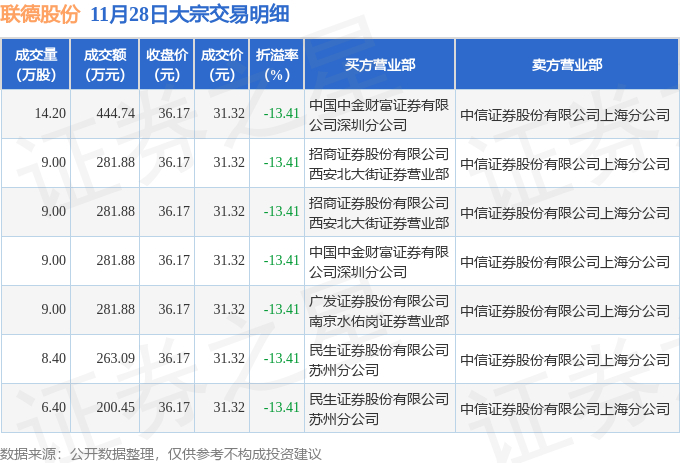
Task: Select the 买方营业部 column header
Action: pos(379,64)
